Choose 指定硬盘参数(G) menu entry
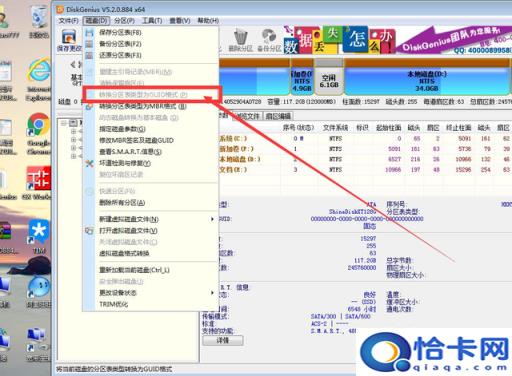Image resolution: width=512 pixels, height=376 pixels. (151, 129)
